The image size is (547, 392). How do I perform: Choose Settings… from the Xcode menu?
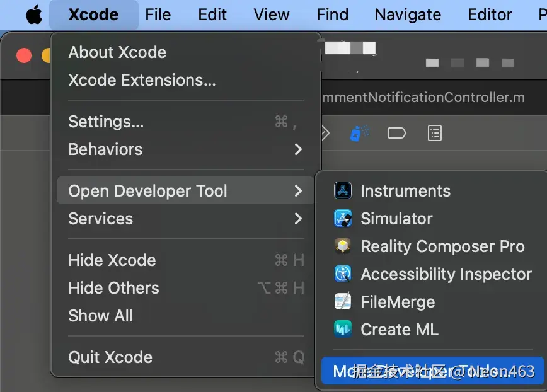click(185, 122)
